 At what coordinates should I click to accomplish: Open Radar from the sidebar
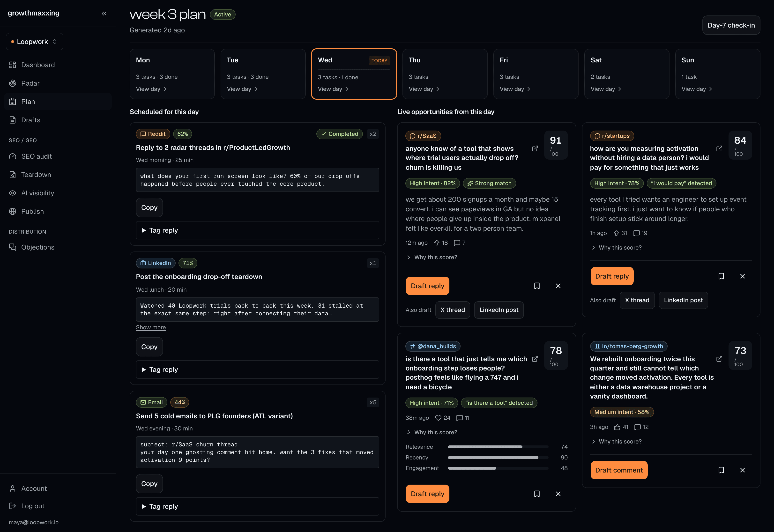click(x=58, y=83)
